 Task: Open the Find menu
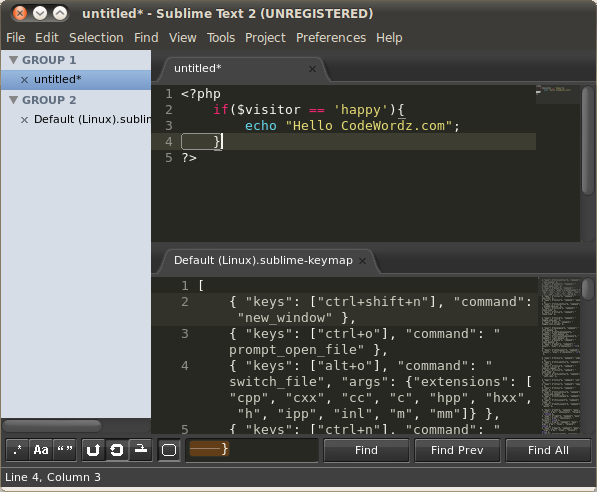click(x=146, y=38)
